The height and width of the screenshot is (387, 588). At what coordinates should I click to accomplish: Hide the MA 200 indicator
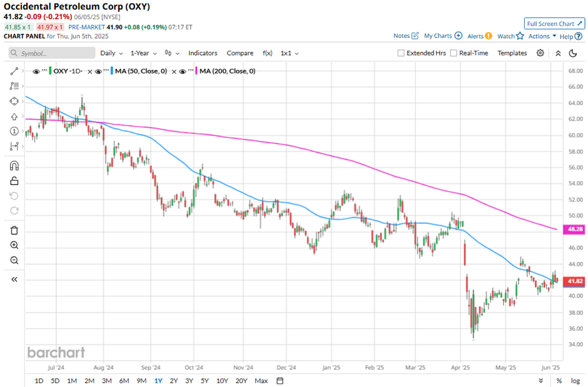[x=183, y=71]
